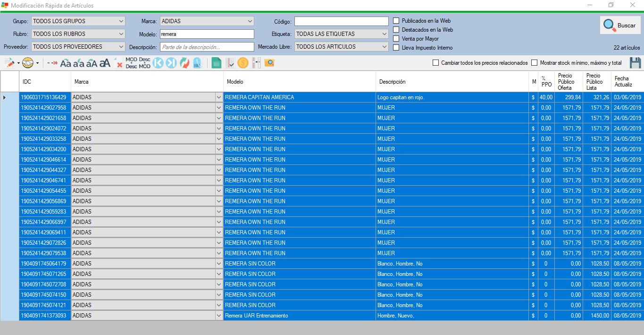Enable 'Publicados en la Web' checkbox
Viewport: 644px width, 335px height.
click(x=396, y=21)
